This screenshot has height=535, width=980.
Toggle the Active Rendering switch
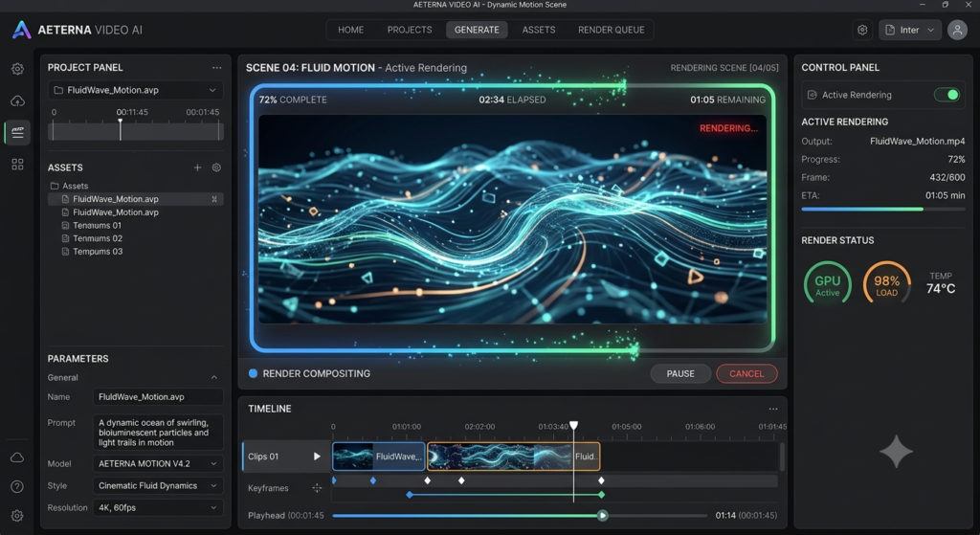click(x=947, y=95)
